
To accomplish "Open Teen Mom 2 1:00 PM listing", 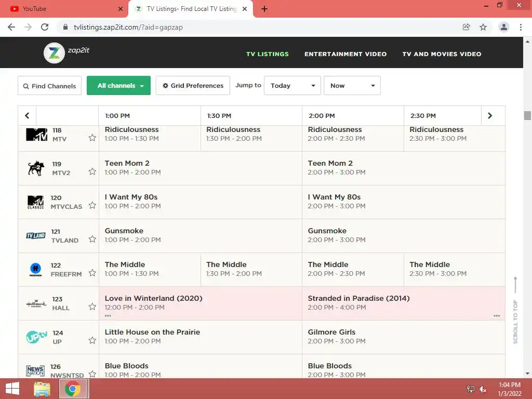I will (x=201, y=168).
